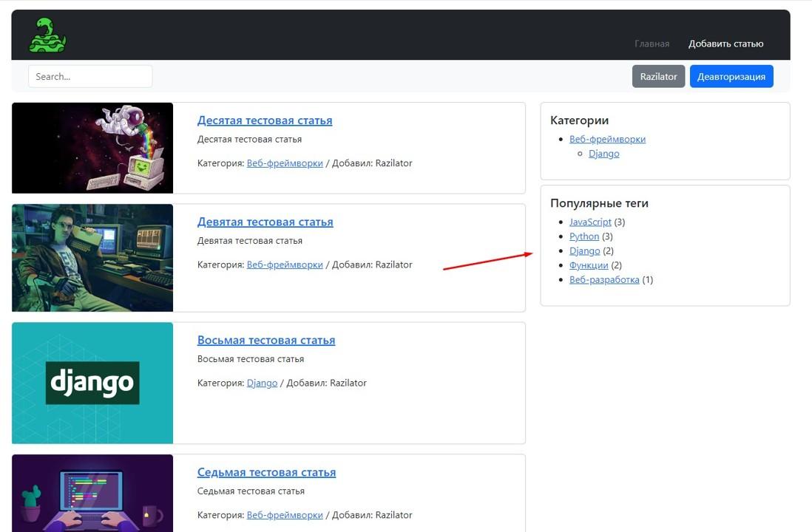The height and width of the screenshot is (532, 812).
Task: Select the Python tag
Action: pos(584,236)
